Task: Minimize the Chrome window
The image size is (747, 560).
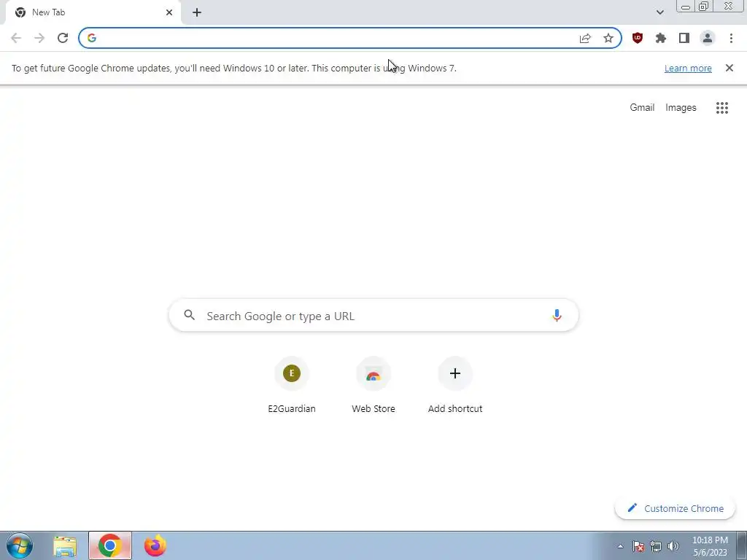Action: 686,6
